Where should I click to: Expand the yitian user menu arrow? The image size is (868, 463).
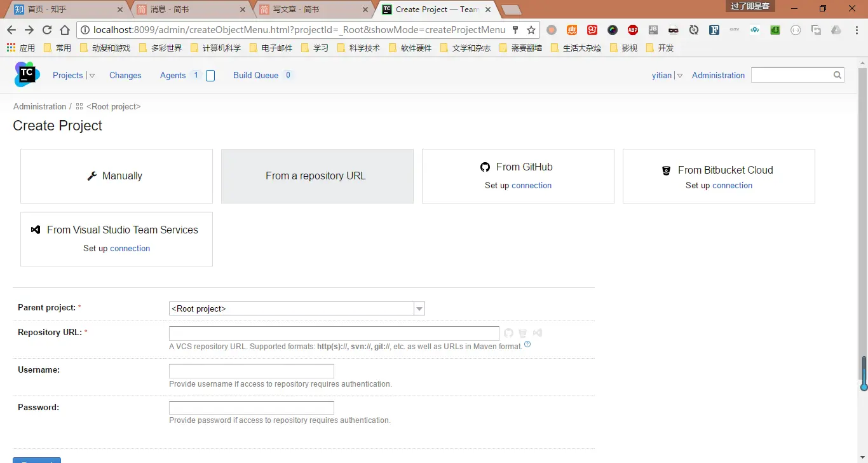(679, 76)
